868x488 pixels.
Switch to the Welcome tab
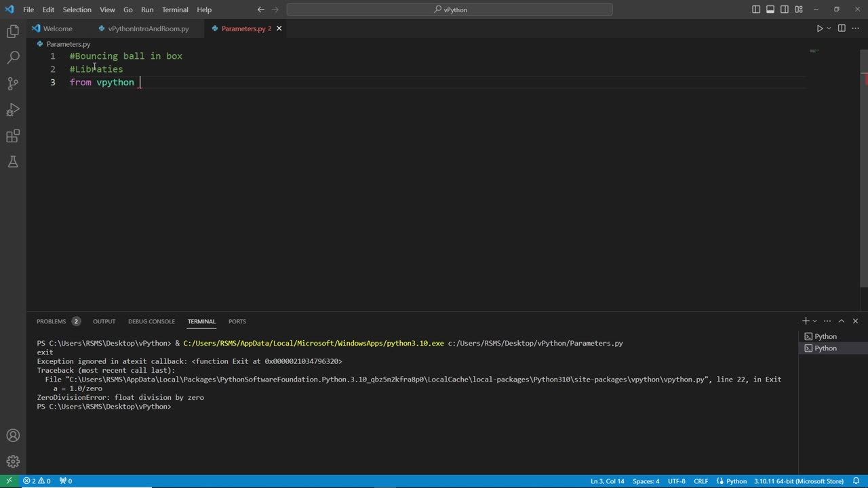58,28
